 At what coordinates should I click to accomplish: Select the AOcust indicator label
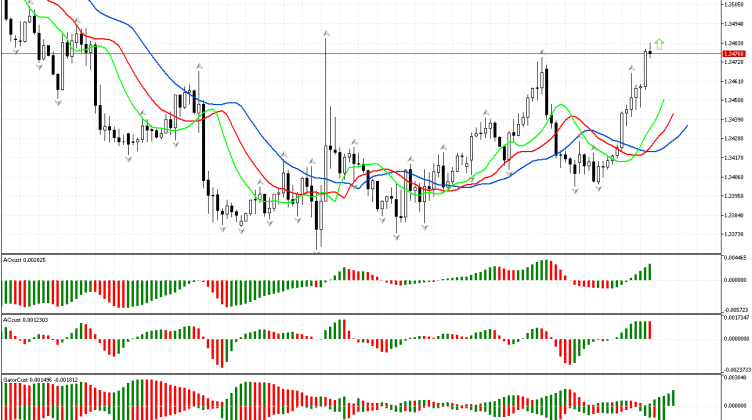click(x=24, y=260)
